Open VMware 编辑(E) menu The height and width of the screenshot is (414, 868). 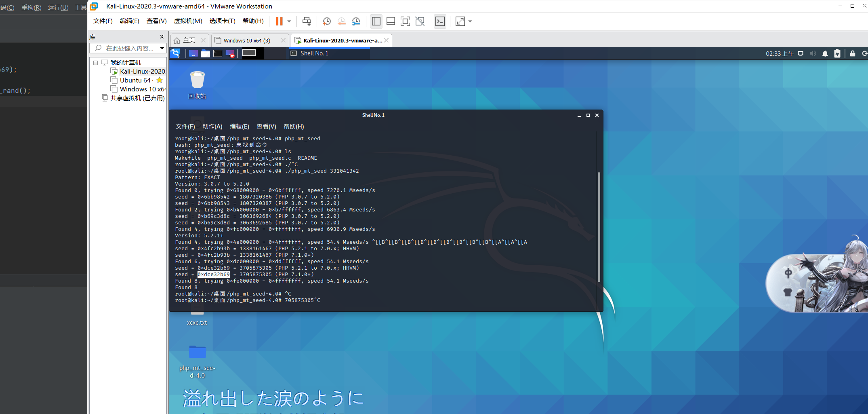click(x=130, y=21)
